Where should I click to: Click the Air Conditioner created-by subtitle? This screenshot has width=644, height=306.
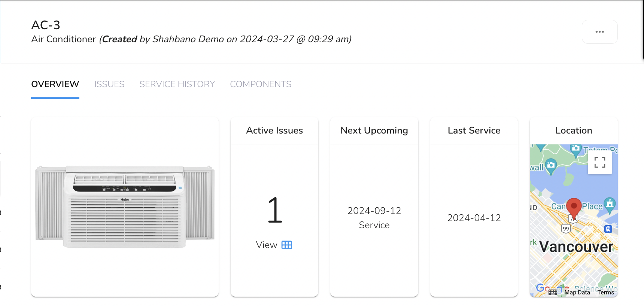(191, 39)
